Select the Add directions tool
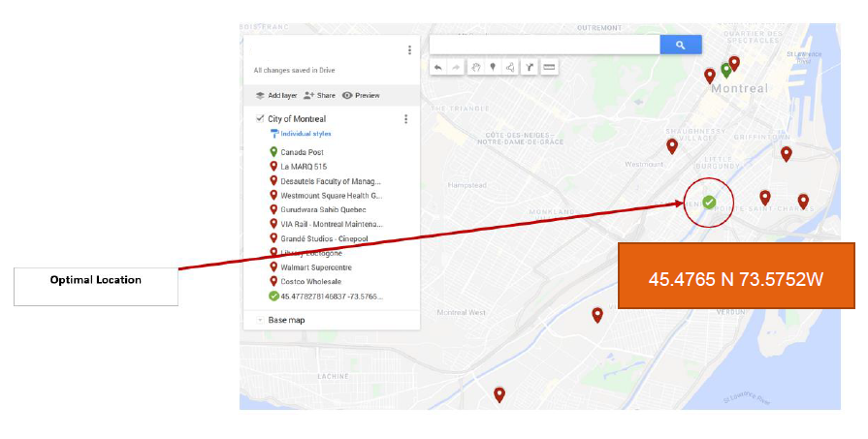868x439 pixels. (530, 68)
